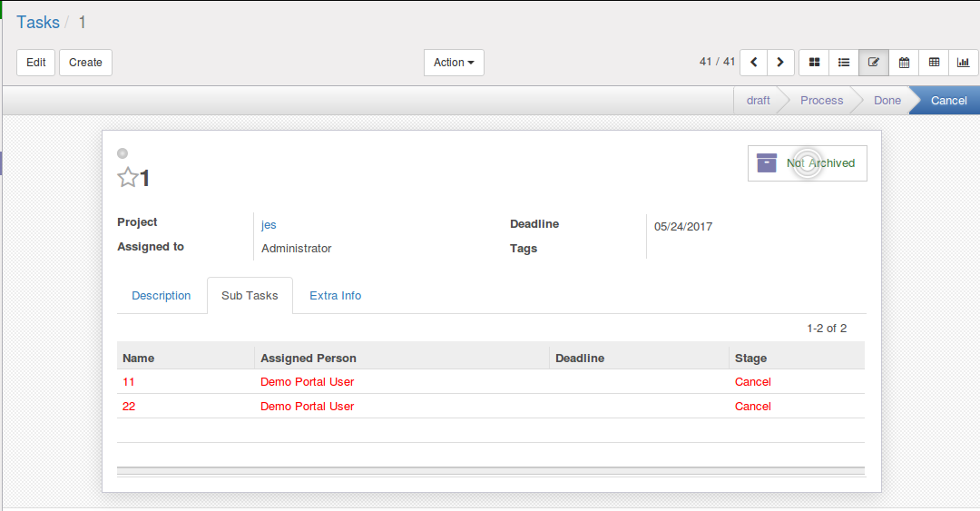Screen dimensions: 980x511
Task: Click the grey kanban state dot
Action: click(122, 153)
